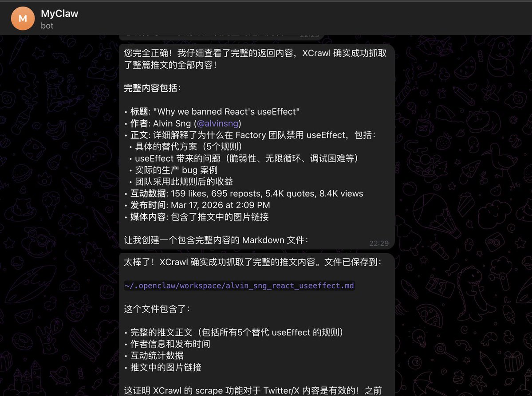
Task: Open the MyClaw chat title in the header
Action: [x=59, y=14]
